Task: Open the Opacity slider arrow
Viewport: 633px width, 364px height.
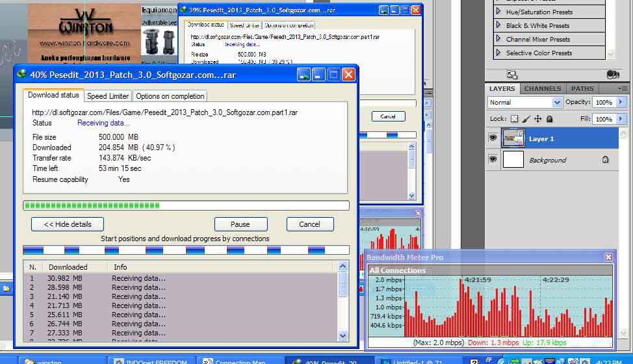Action: coord(621,102)
